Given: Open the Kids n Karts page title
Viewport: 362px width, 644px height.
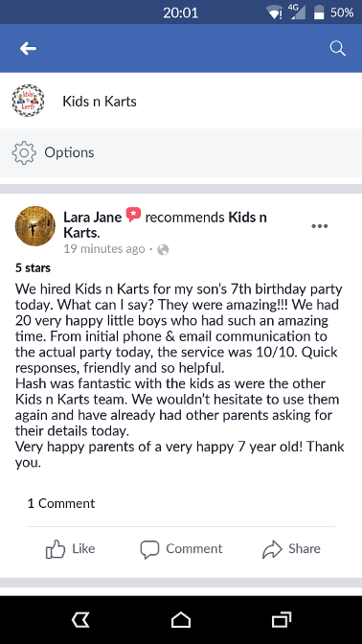Looking at the screenshot, I should click(x=100, y=102).
